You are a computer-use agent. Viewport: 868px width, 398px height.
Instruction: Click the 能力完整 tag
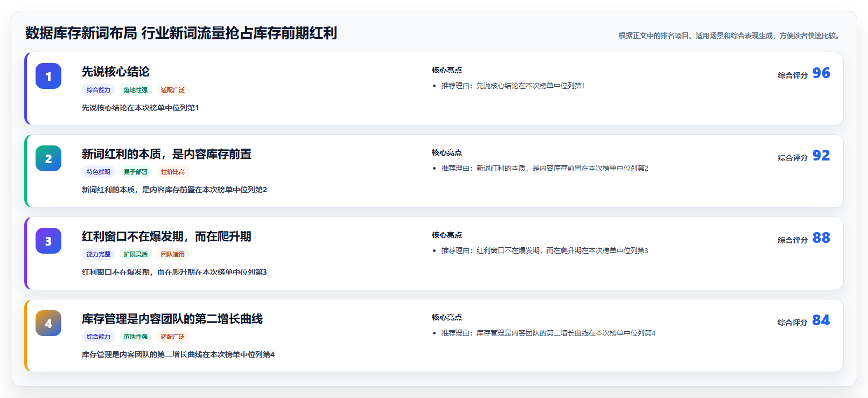click(x=99, y=254)
